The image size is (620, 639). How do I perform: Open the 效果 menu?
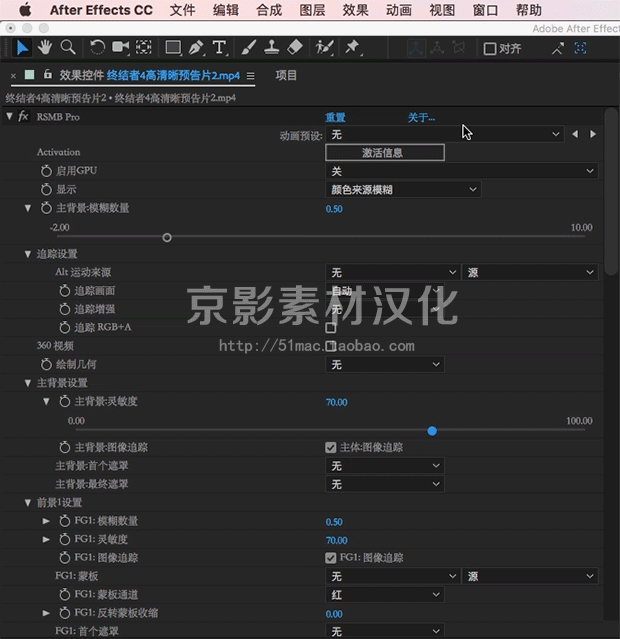point(355,10)
